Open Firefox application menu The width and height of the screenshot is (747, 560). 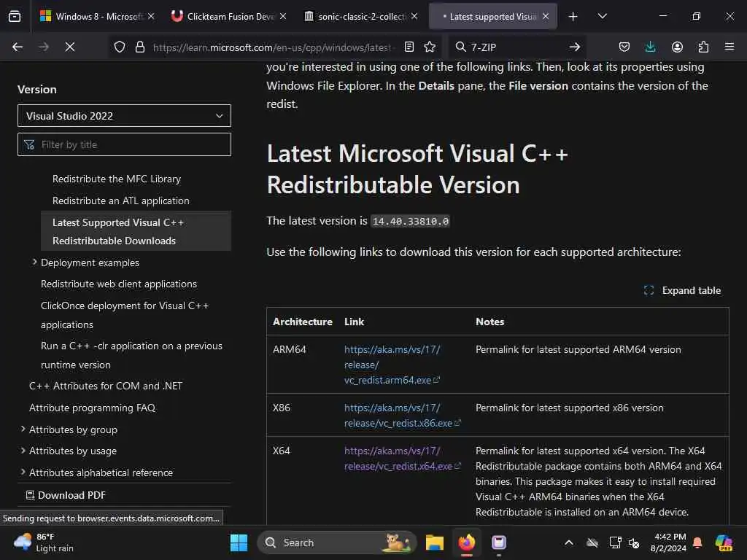[729, 47]
